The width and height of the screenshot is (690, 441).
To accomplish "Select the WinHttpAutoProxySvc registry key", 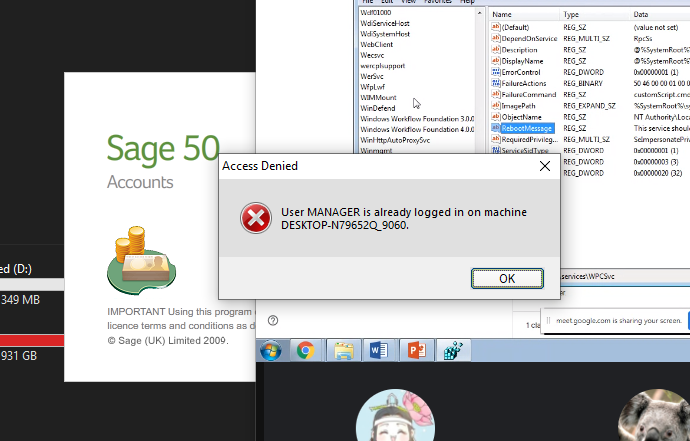I will (395, 140).
